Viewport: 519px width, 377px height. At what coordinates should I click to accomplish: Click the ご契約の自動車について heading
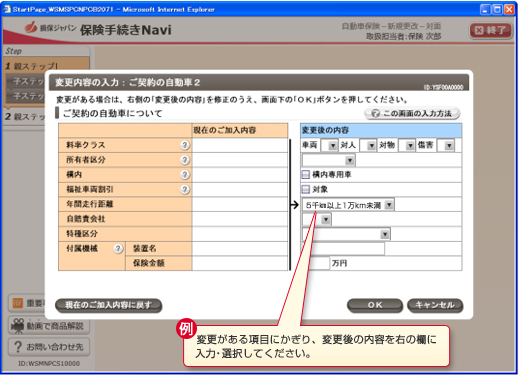[113, 113]
